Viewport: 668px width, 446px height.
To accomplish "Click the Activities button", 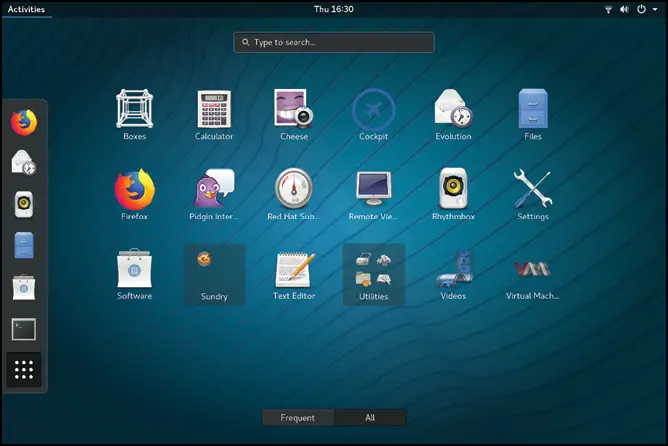I will click(x=25, y=9).
